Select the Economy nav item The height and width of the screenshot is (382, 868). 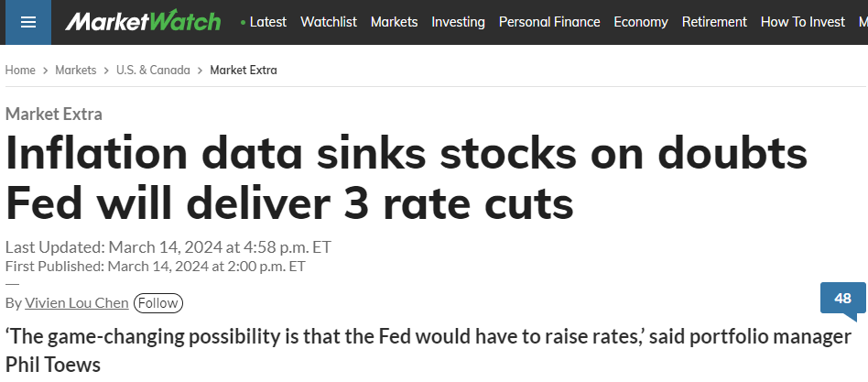pos(641,22)
